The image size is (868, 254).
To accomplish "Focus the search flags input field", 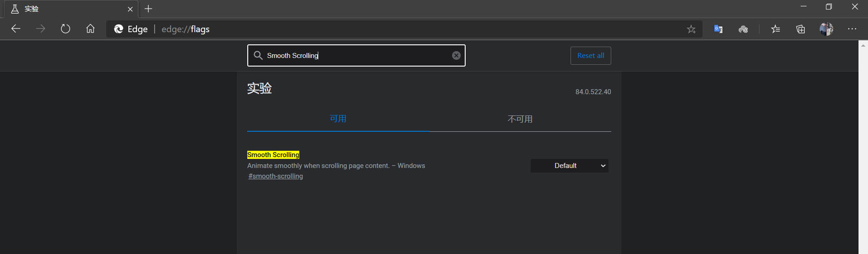I will point(356,55).
